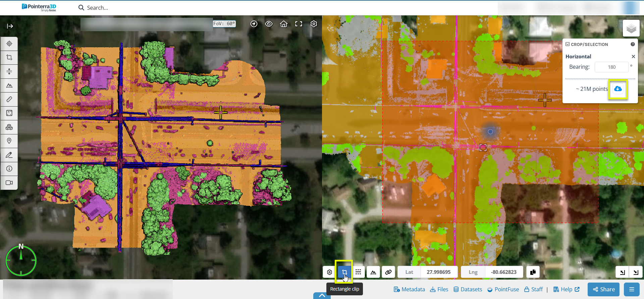Open the map layers panel
This screenshot has height=299, width=644.
631,28
